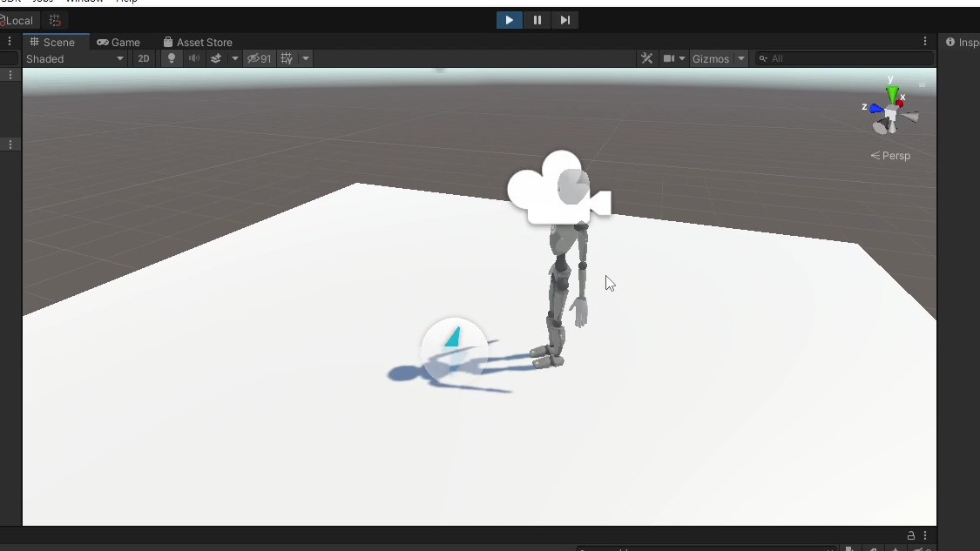Toggle scene effects icon (skybox, fog)

[216, 58]
